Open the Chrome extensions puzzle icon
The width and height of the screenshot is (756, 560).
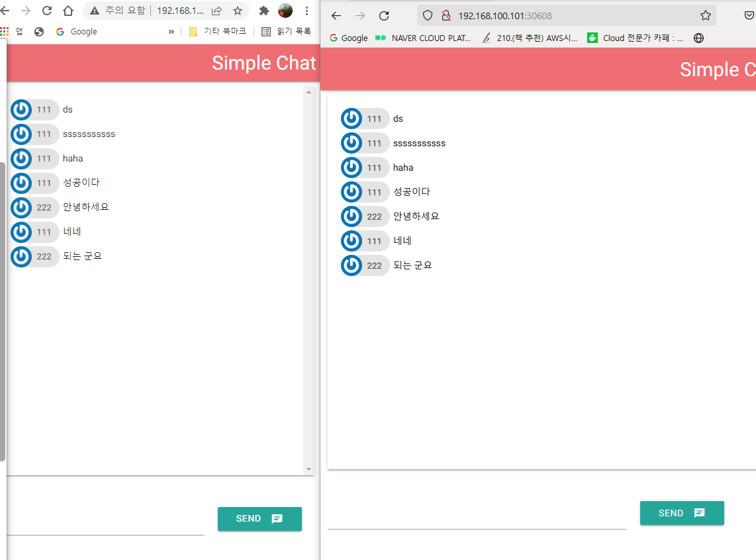point(263,11)
